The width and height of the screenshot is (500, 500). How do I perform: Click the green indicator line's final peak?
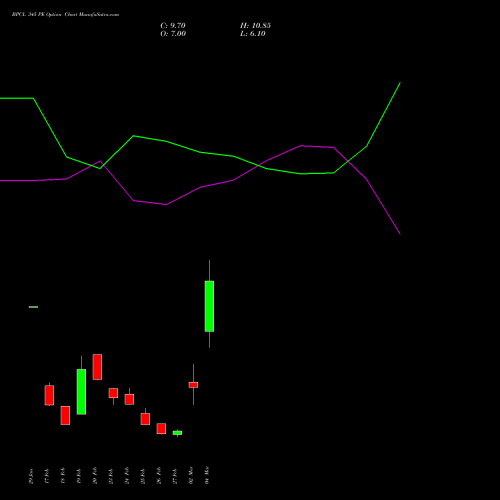tap(400, 83)
